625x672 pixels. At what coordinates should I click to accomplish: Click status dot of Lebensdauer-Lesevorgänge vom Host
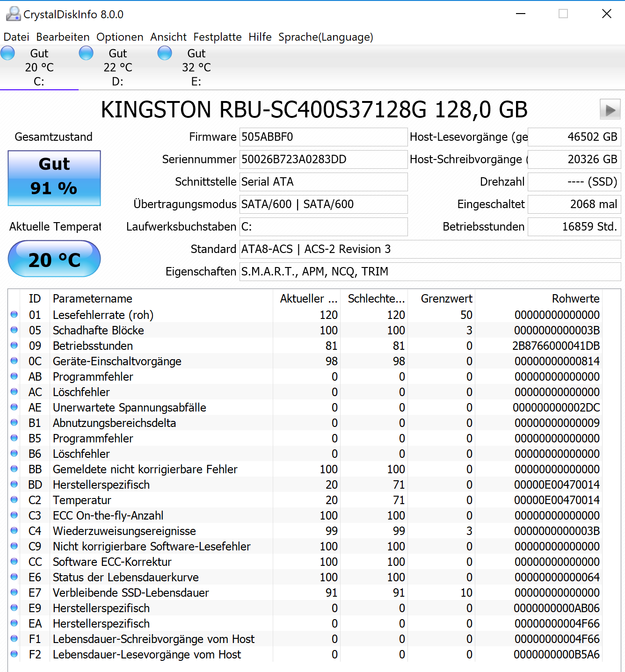pos(14,654)
